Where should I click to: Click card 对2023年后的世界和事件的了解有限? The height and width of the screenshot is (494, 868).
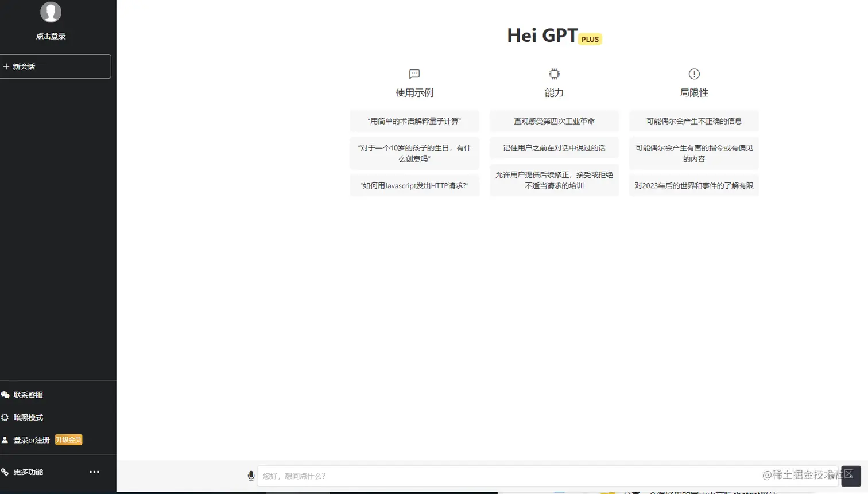coord(694,185)
